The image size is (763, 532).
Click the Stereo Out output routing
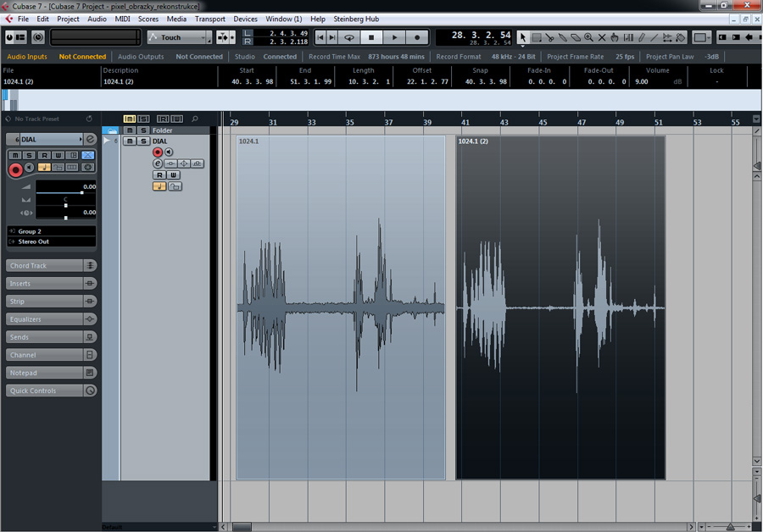pyautogui.click(x=51, y=241)
